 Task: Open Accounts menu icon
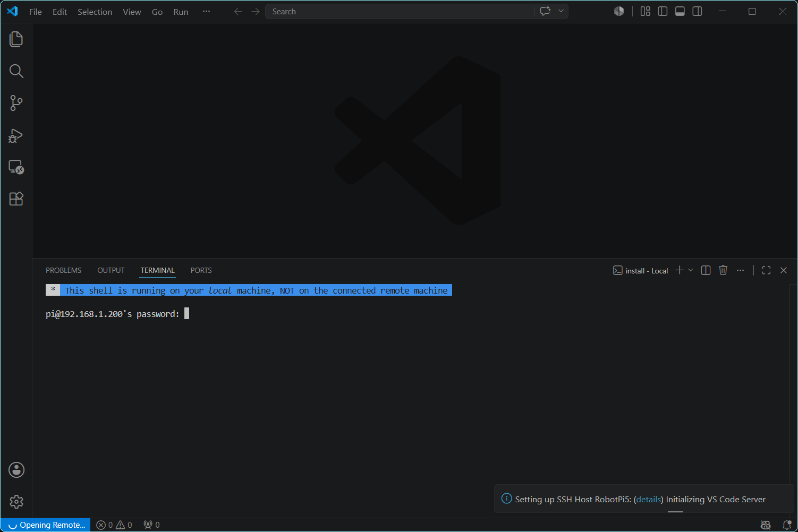point(16,470)
